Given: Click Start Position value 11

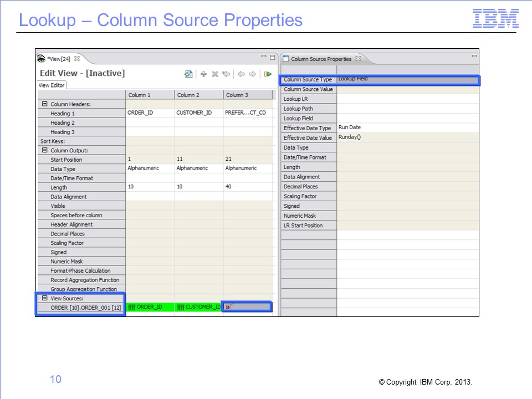Looking at the screenshot, I should [x=199, y=159].
